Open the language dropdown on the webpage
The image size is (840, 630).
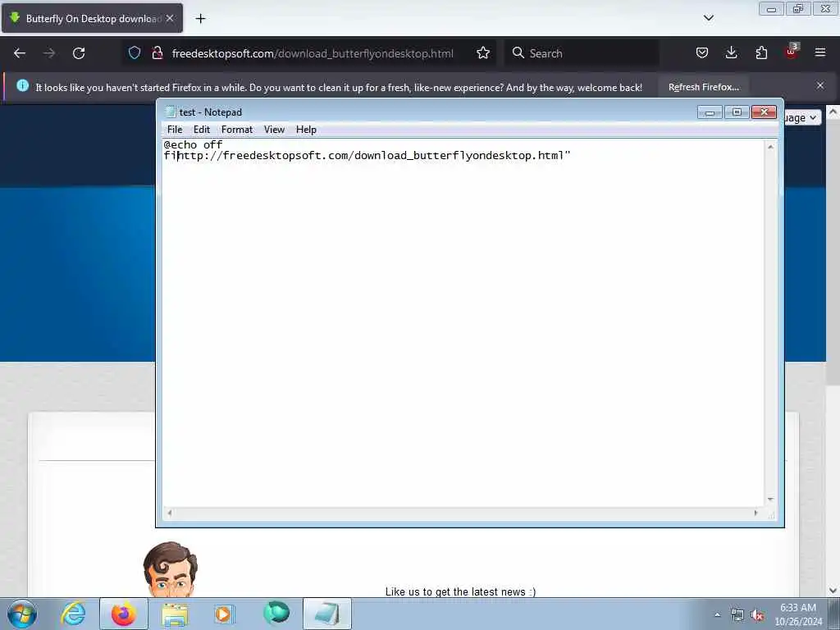coord(802,117)
